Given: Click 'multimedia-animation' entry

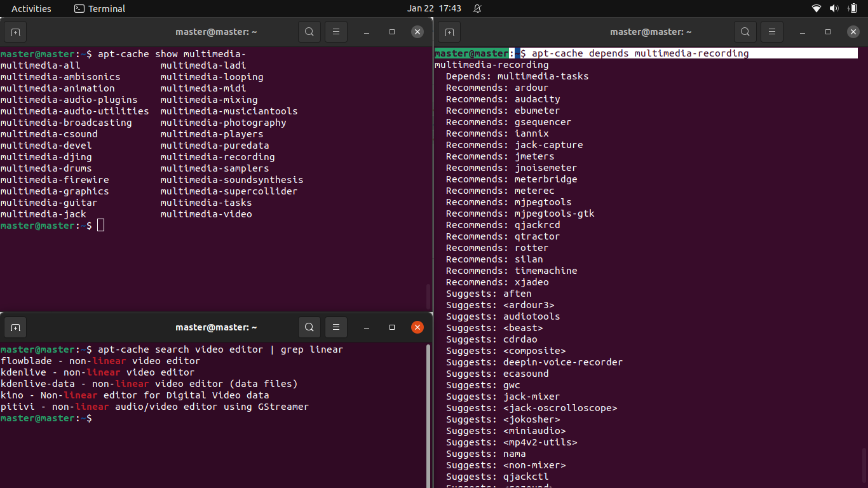Looking at the screenshot, I should 58,88.
